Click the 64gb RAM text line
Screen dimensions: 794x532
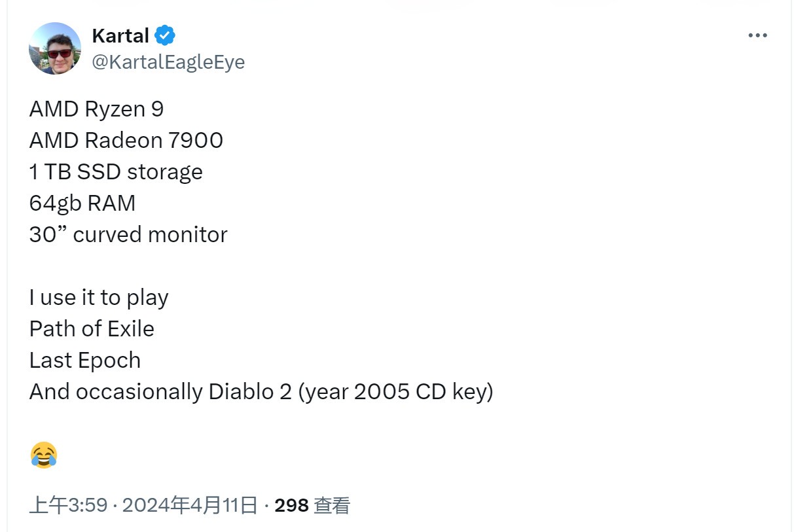(x=82, y=204)
